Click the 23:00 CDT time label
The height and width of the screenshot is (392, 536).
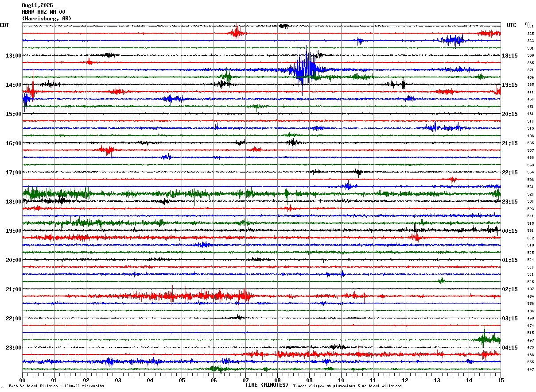[13, 348]
